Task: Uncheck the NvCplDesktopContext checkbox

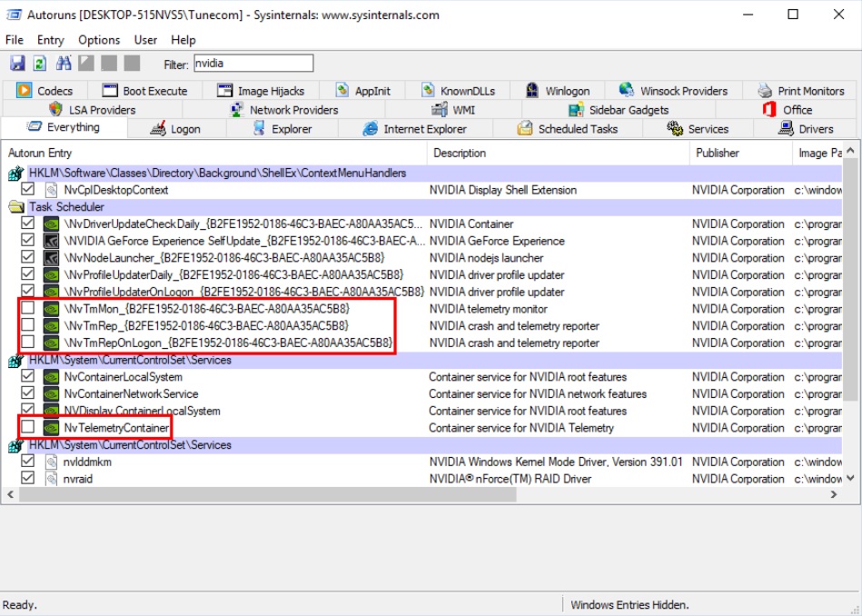Action: click(27, 189)
